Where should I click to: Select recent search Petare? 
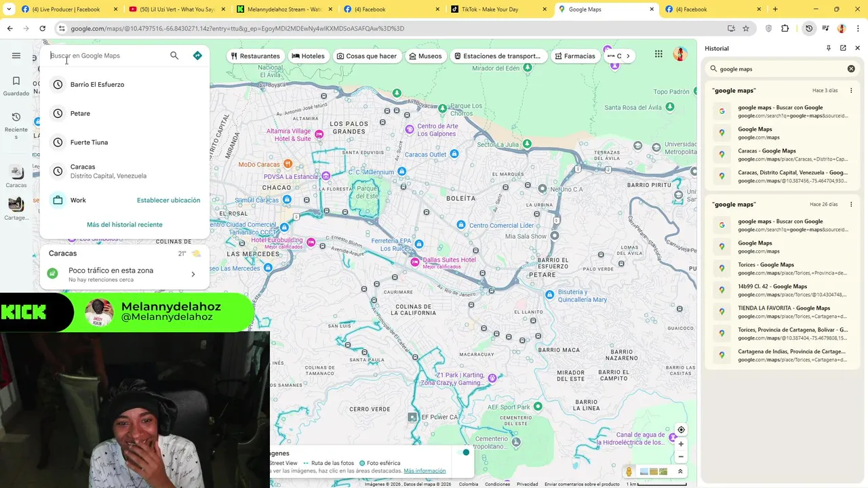pos(125,113)
